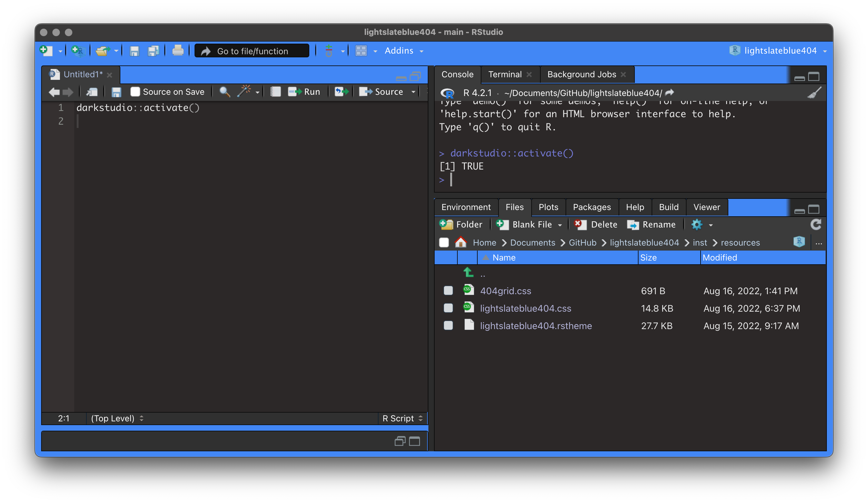Click Delete in Files toolbar
The image size is (868, 503).
(596, 224)
